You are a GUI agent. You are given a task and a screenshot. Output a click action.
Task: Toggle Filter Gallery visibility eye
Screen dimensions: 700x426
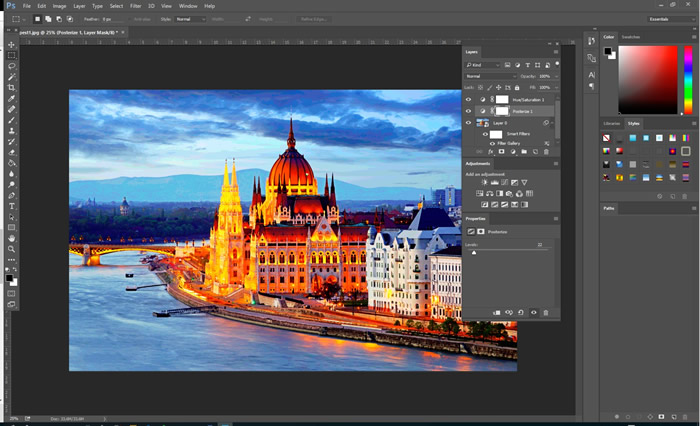pyautogui.click(x=492, y=143)
